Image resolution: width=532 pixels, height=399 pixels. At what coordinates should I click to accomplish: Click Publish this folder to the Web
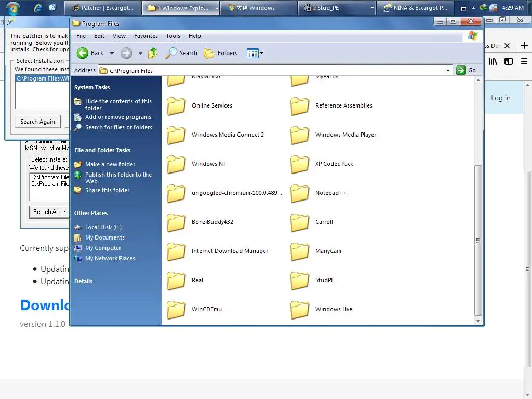[118, 178]
